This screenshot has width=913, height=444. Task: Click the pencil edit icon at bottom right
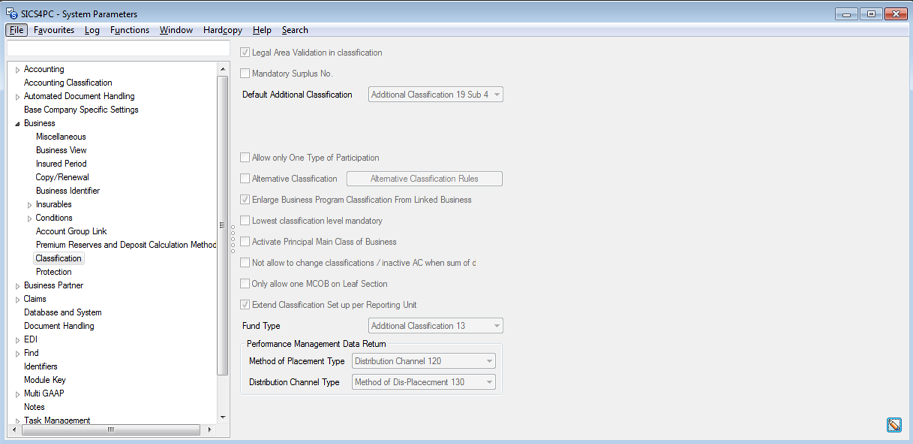(894, 425)
